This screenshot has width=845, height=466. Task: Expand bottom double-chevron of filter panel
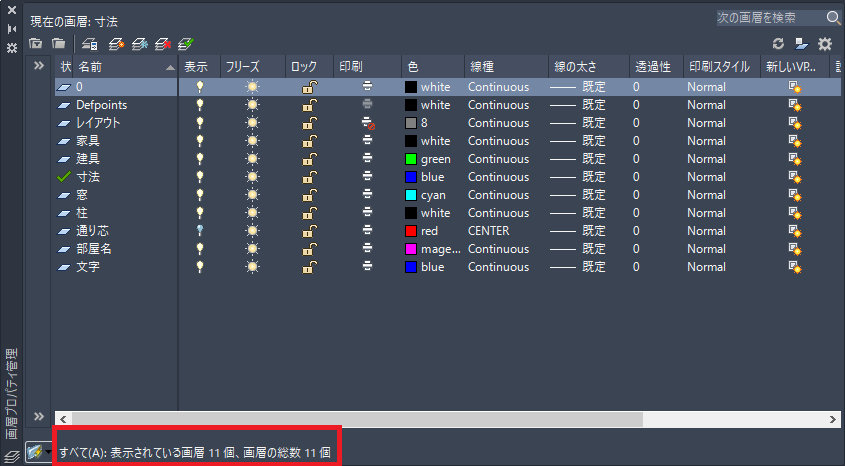(39, 416)
